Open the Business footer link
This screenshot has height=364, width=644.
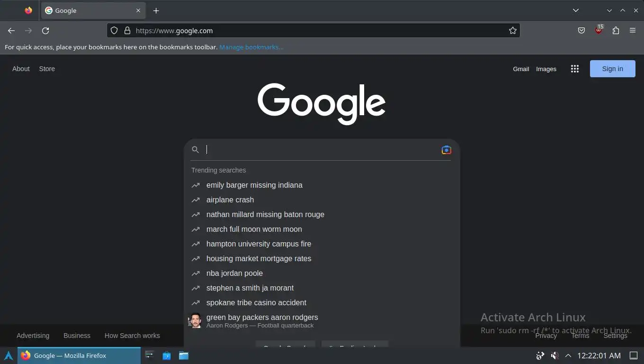pyautogui.click(x=77, y=336)
